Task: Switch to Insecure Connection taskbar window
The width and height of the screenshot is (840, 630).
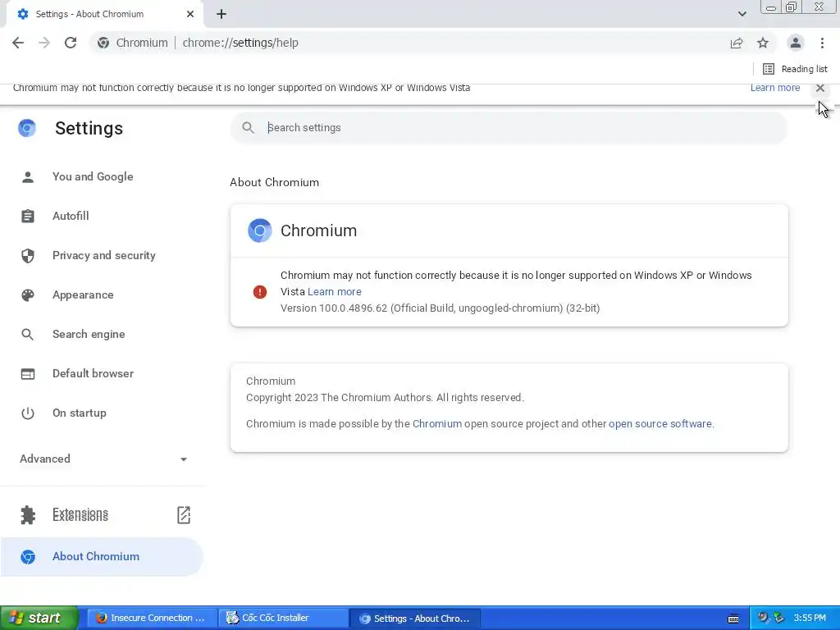Action: click(x=152, y=618)
